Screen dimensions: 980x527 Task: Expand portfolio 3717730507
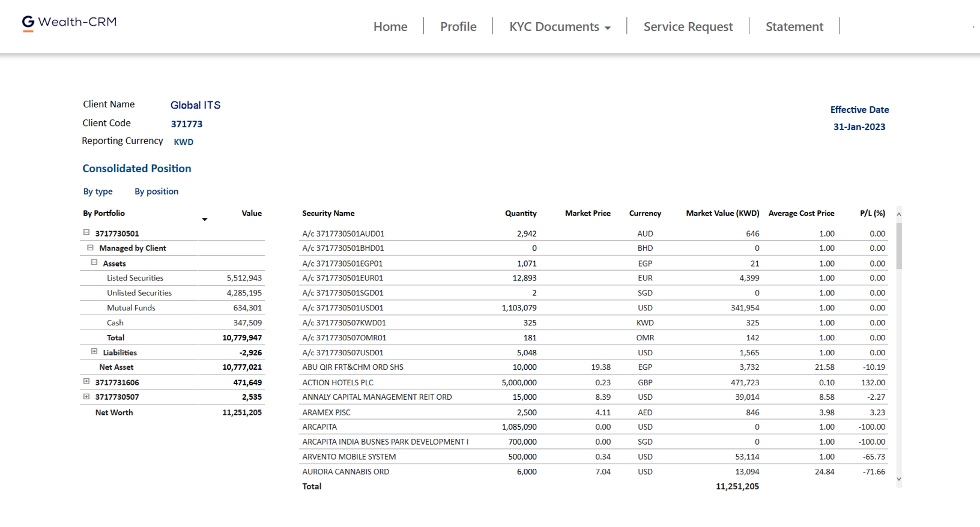point(86,396)
